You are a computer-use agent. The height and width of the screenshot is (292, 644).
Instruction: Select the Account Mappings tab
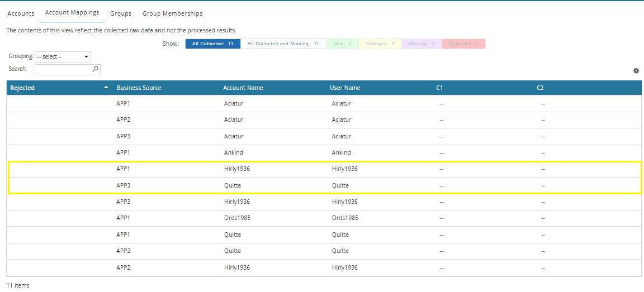coord(72,13)
